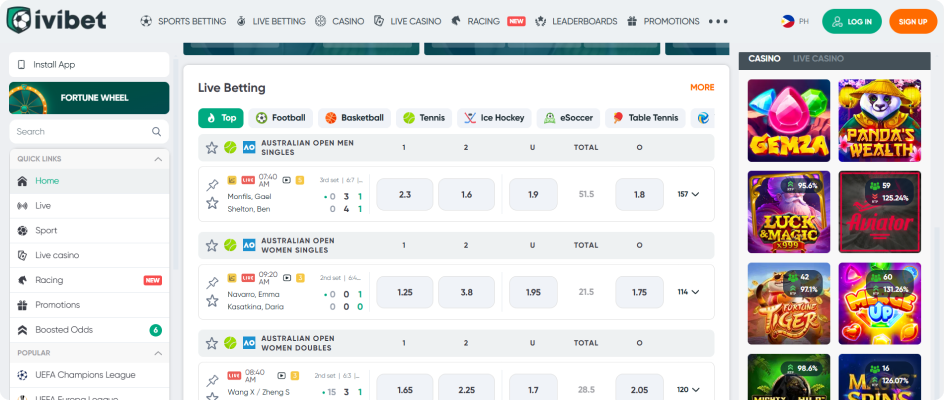Collapse the QUICK LINKS section
The height and width of the screenshot is (400, 944).
click(158, 159)
